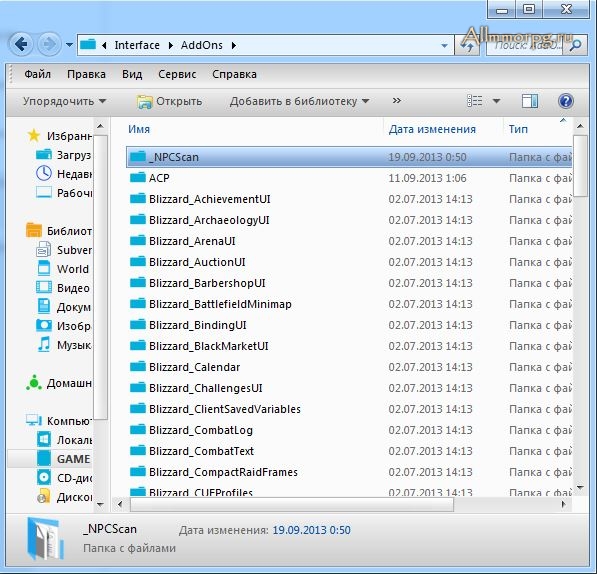Open Загрузки in navigation pane
Viewport: 597px width, 574px height.
click(64, 155)
